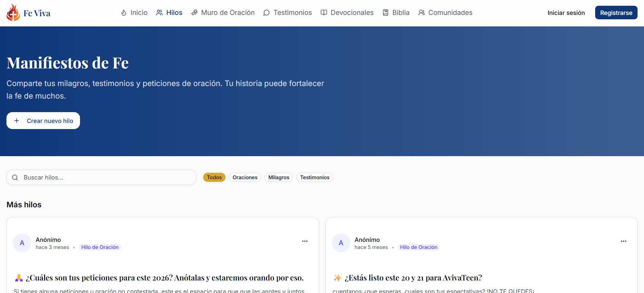Open three-dot menu on the AvivaTeen thread
The height and width of the screenshot is (293, 644).
(624, 241)
